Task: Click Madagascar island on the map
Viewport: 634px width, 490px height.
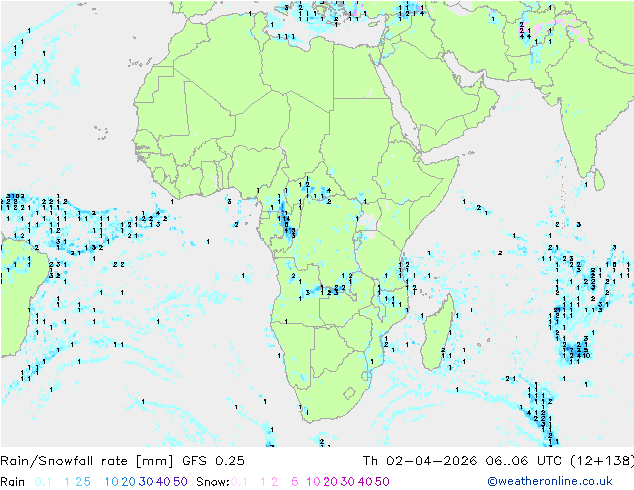Action: coord(437,334)
